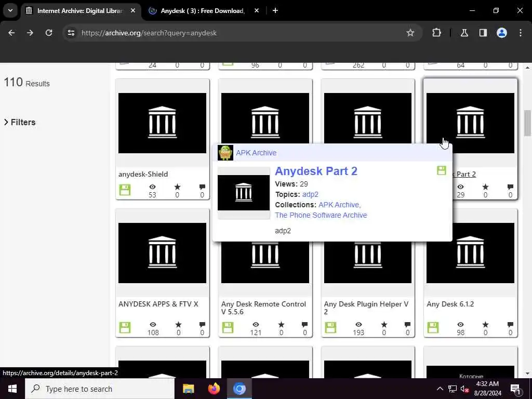Click Chromium icon in taskbar

tap(239, 389)
